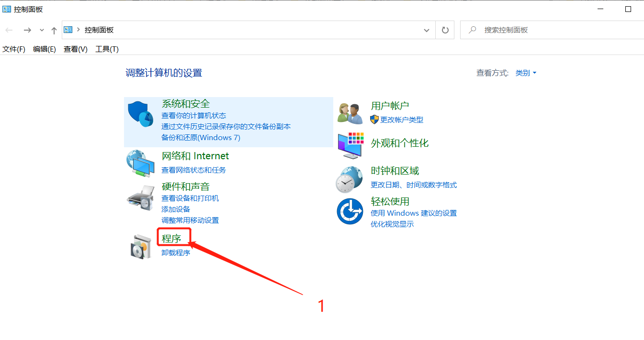Open 时钟和区域 category heading

(x=395, y=171)
